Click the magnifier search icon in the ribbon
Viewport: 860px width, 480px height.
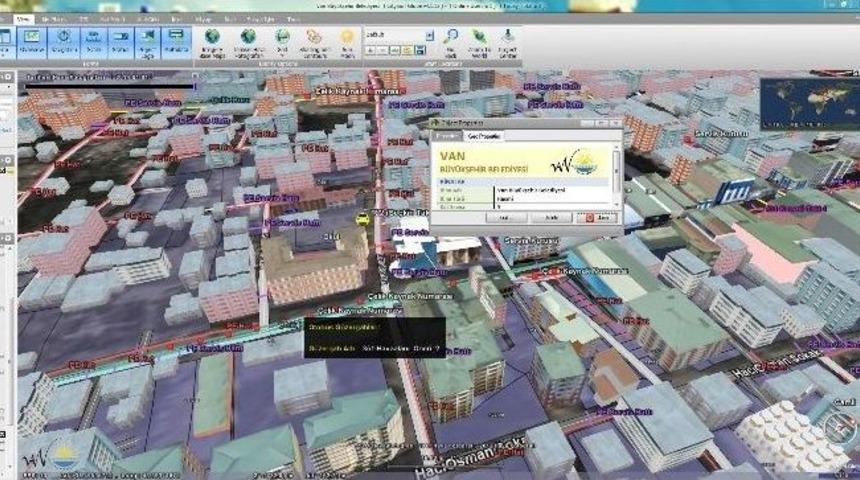(452, 38)
